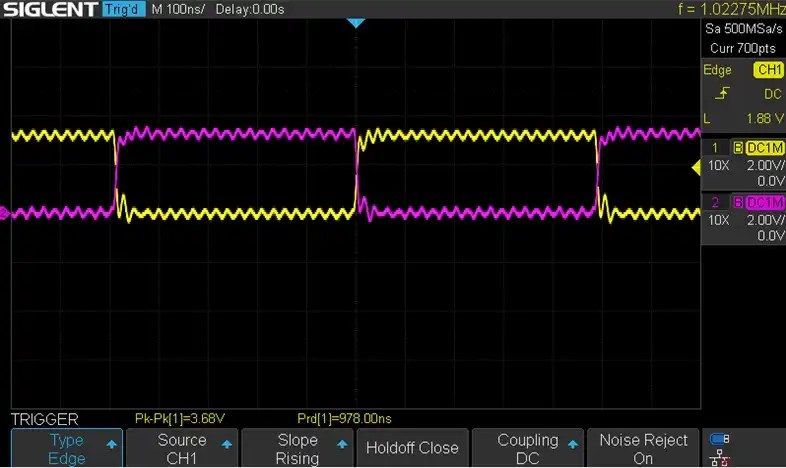The image size is (786, 468).
Task: Select the channel 2 info panel
Action: pos(743,219)
